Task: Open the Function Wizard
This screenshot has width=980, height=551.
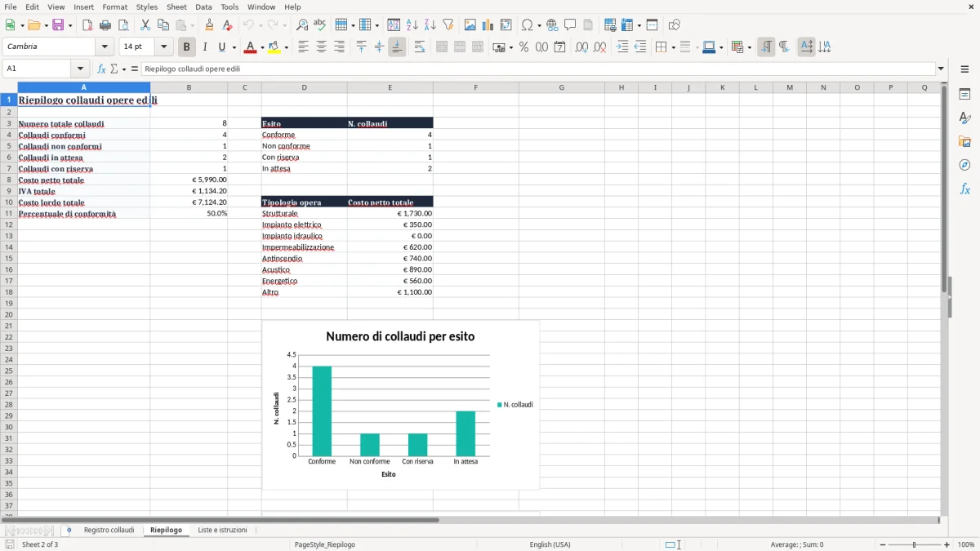Action: click(x=101, y=69)
